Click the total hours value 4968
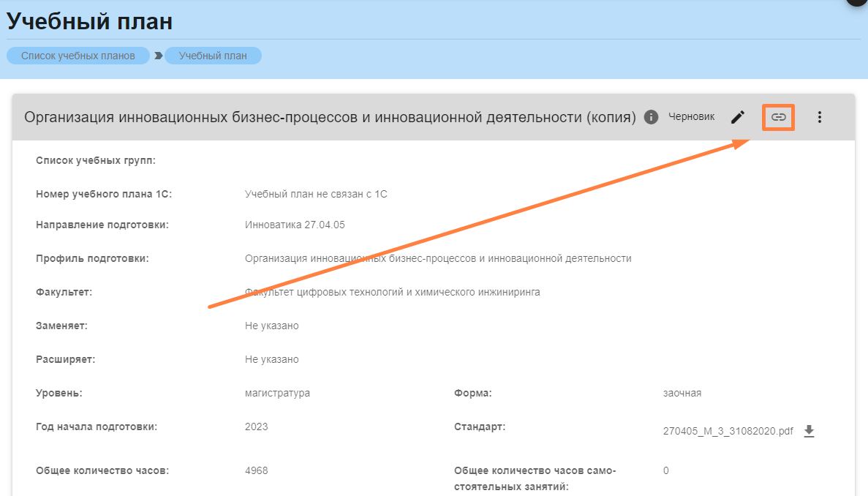 (257, 470)
